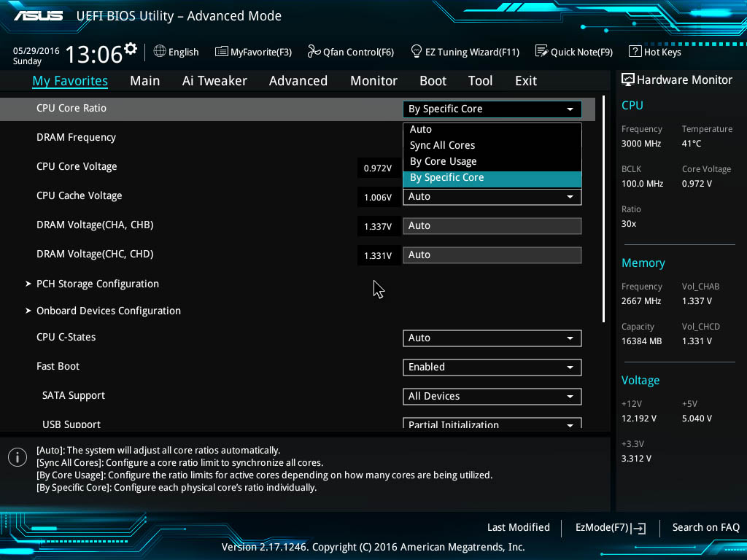
Task: Choose Auto in CPU Core Ratio list
Action: (x=492, y=130)
